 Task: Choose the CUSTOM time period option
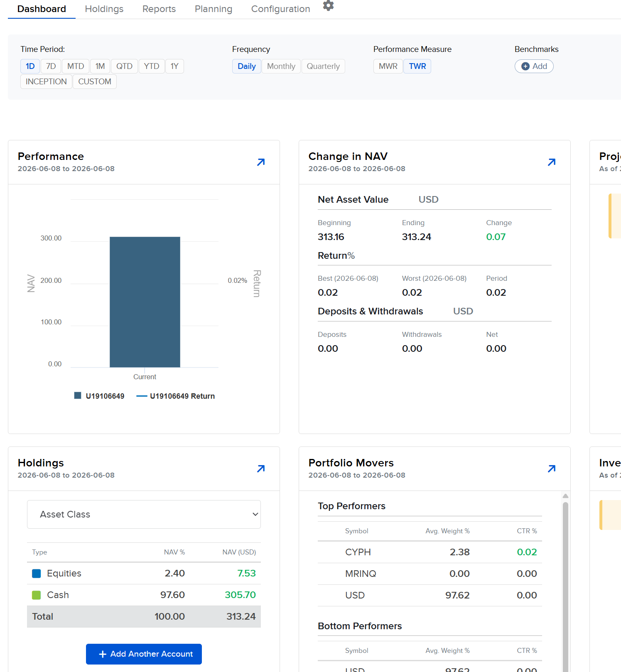95,82
